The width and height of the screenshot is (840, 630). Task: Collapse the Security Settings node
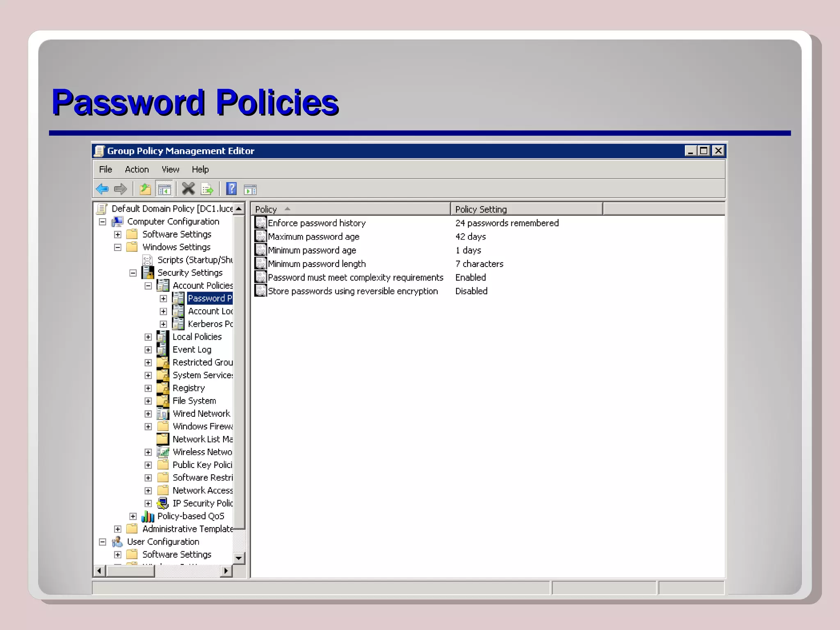click(x=133, y=273)
